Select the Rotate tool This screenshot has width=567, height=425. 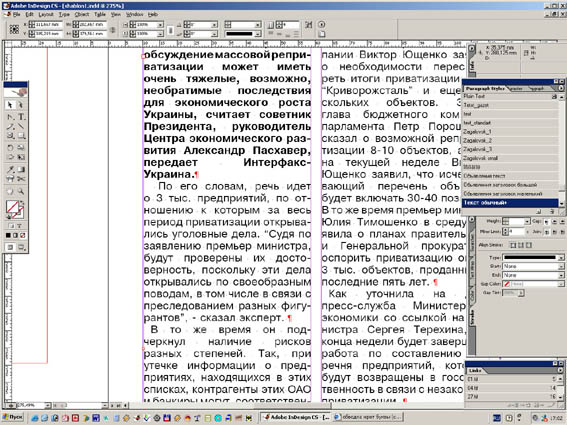[x=10, y=147]
